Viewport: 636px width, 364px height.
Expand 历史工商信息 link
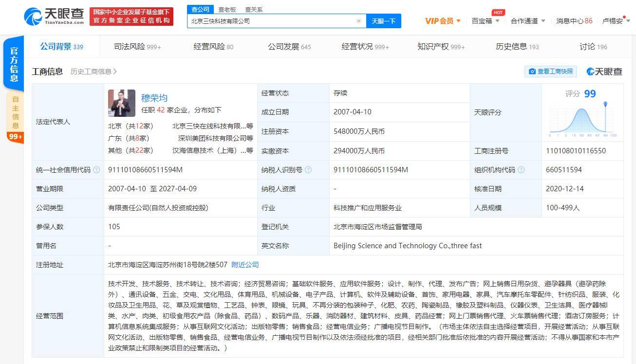(94, 72)
